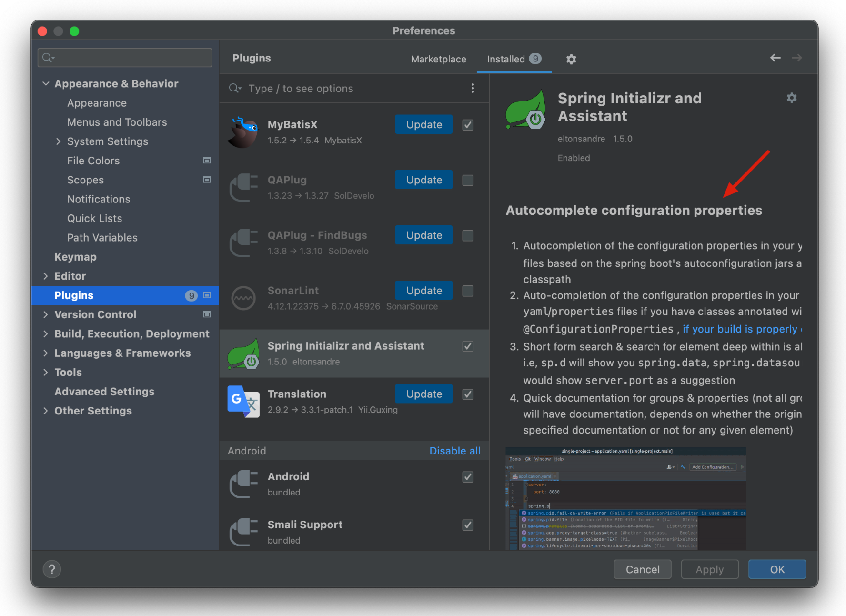This screenshot has width=846, height=616.
Task: Collapse the Appearance & Behavior section
Action: click(x=46, y=84)
